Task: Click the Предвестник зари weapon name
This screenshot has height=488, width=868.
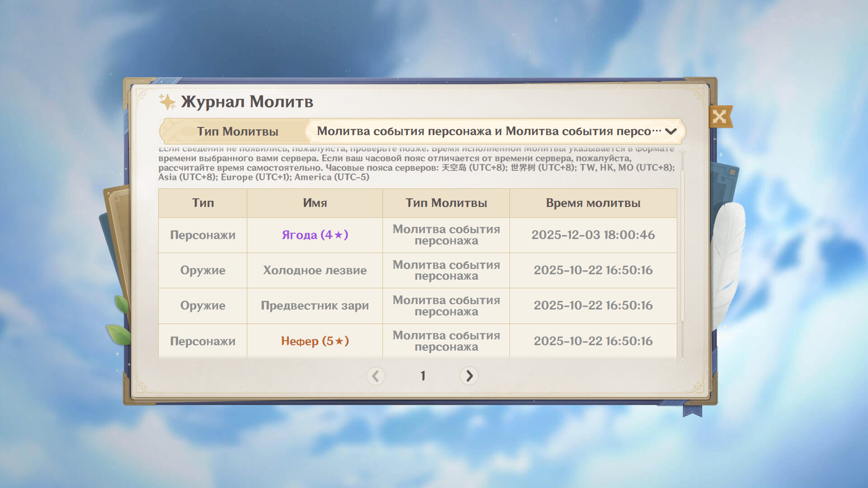Action: coord(315,306)
